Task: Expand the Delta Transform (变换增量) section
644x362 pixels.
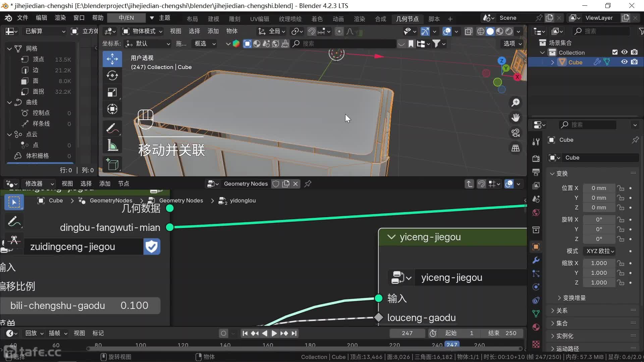Action: [574, 298]
